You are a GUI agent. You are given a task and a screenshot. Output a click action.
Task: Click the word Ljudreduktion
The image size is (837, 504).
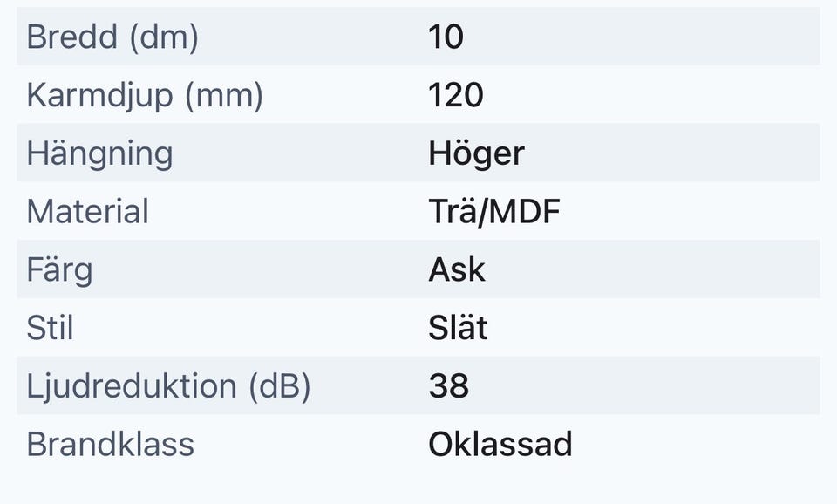pyautogui.click(x=132, y=386)
